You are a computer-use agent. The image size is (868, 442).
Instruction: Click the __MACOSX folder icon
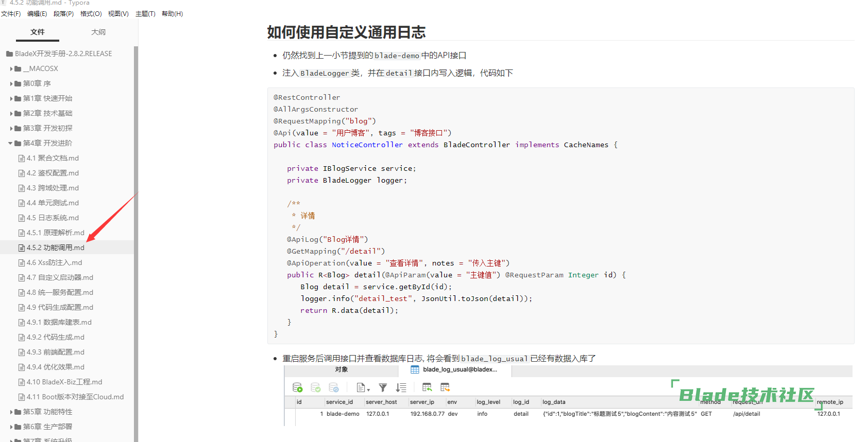click(x=18, y=69)
